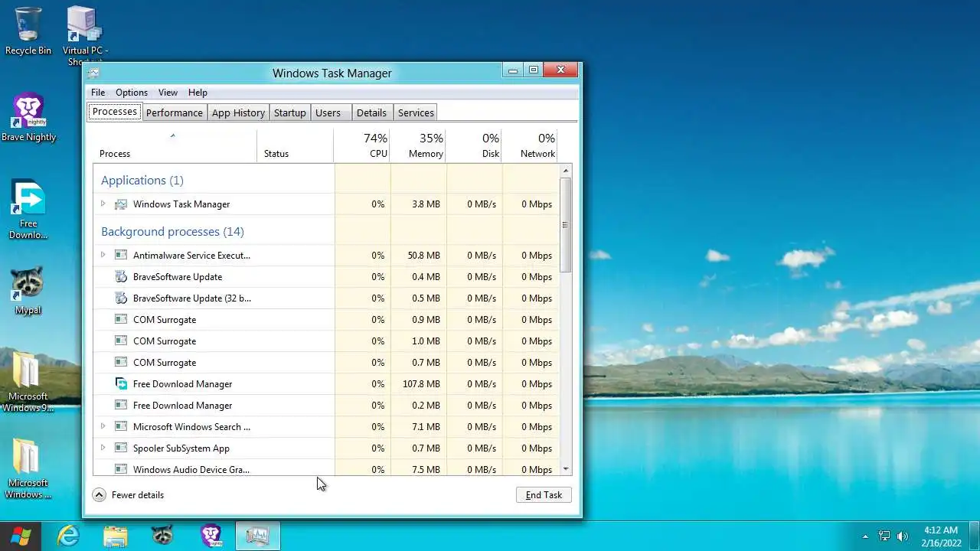Click the Background processes (14) heading
This screenshot has width=980, height=551.
172,231
